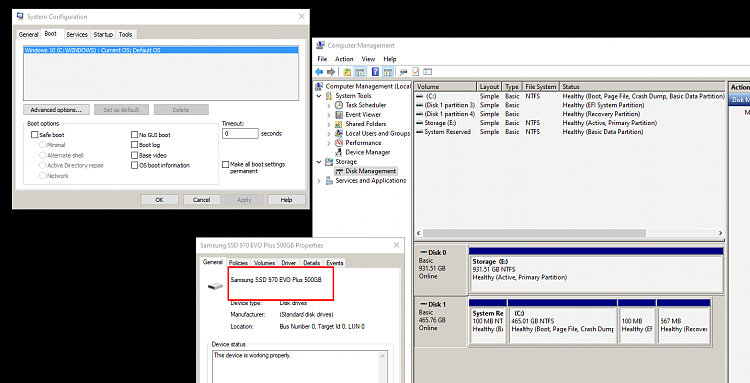
Task: Click the Performance gauge icon
Action: click(x=339, y=143)
